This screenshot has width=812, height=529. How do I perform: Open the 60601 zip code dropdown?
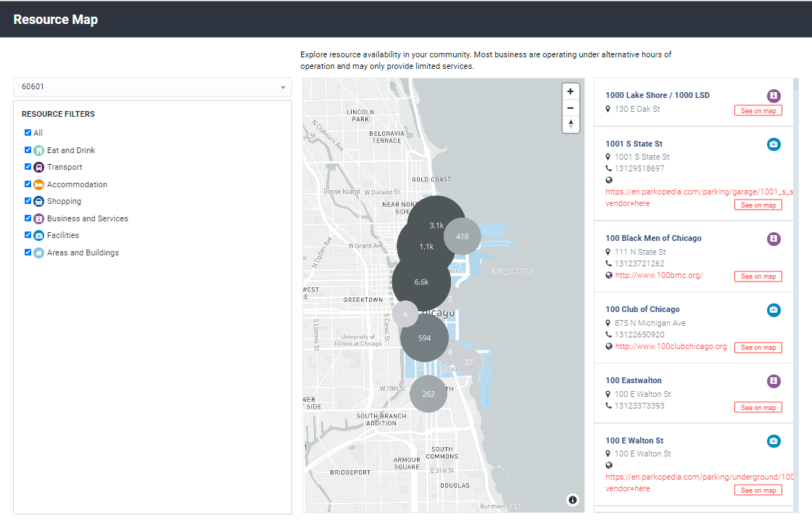pos(152,87)
